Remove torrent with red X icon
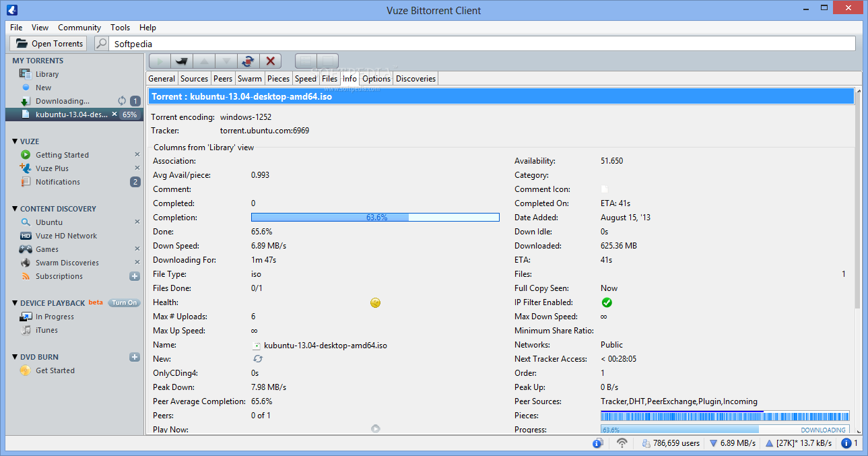Viewport: 868px width, 456px height. tap(271, 61)
